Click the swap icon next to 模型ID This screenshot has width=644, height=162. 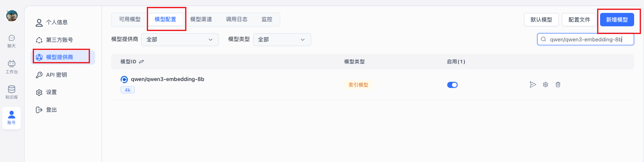point(141,62)
